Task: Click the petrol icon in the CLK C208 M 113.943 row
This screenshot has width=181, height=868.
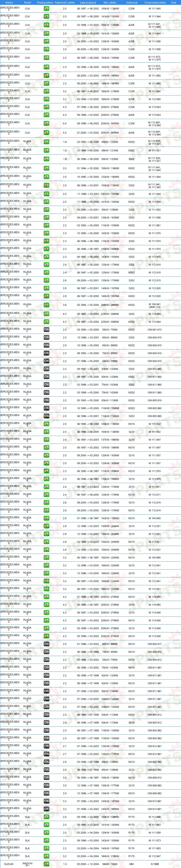Action: click(x=46, y=107)
